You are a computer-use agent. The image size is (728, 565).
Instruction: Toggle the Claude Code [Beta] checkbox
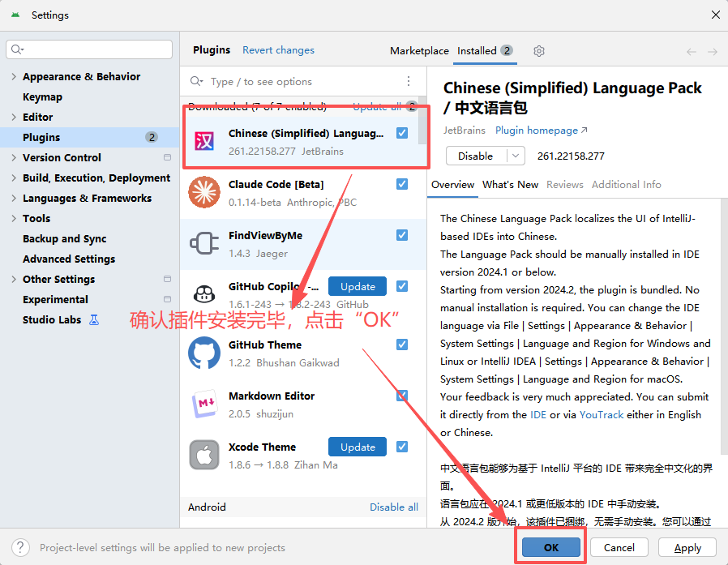click(402, 184)
